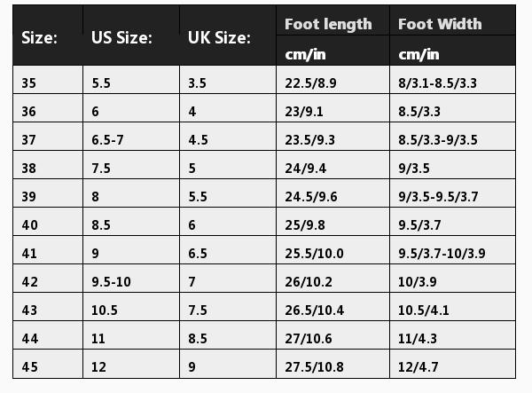Select the foot width 8/3.1-8.5/3.3 cell
Viewport: 532px width, 393px height.
(437, 83)
